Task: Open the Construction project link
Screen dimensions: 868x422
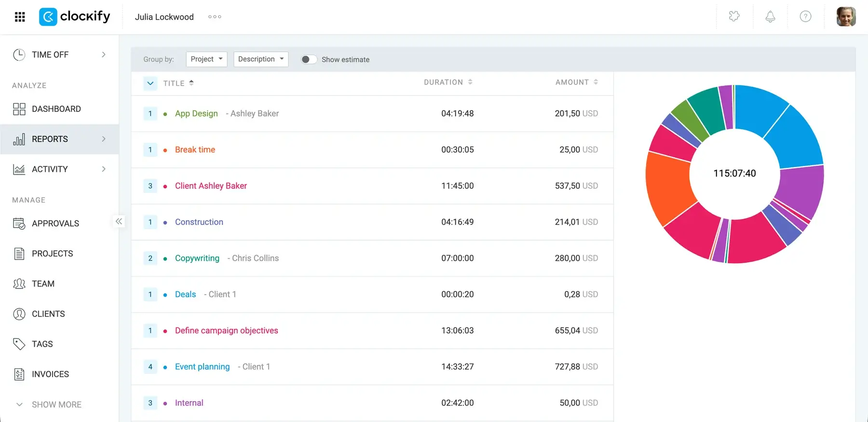Action: click(199, 222)
